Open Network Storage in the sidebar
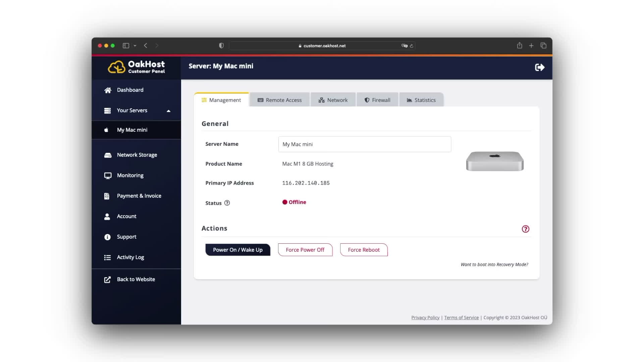The image size is (644, 362). (137, 155)
